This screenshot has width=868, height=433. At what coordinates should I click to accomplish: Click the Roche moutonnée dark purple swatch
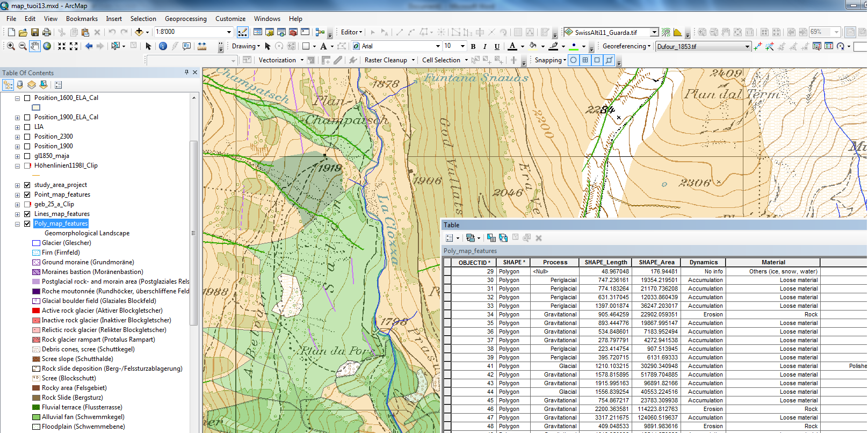click(x=36, y=291)
